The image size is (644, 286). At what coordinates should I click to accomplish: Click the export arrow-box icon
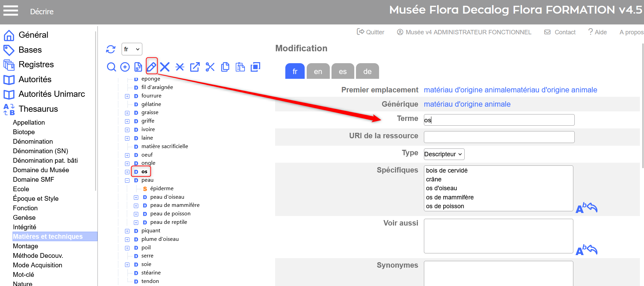[195, 67]
